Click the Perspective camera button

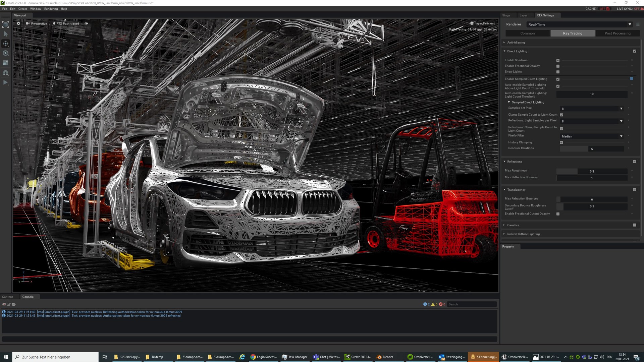tap(37, 23)
